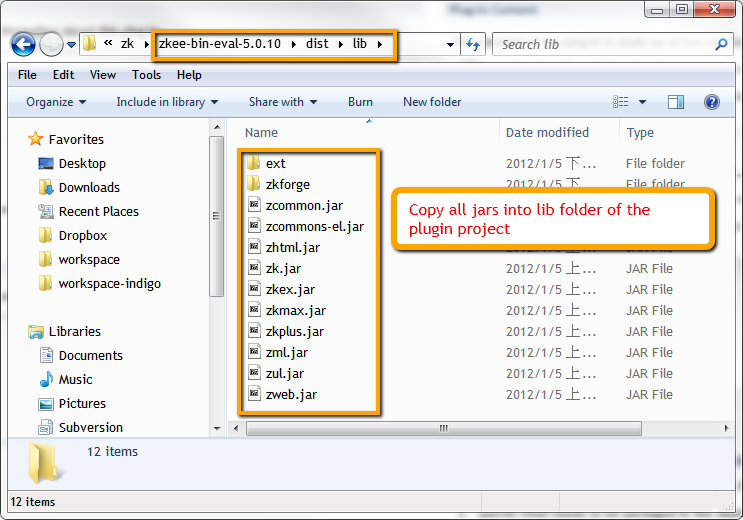Click the New folder button
Viewport: 743px width, 520px height.
point(432,102)
